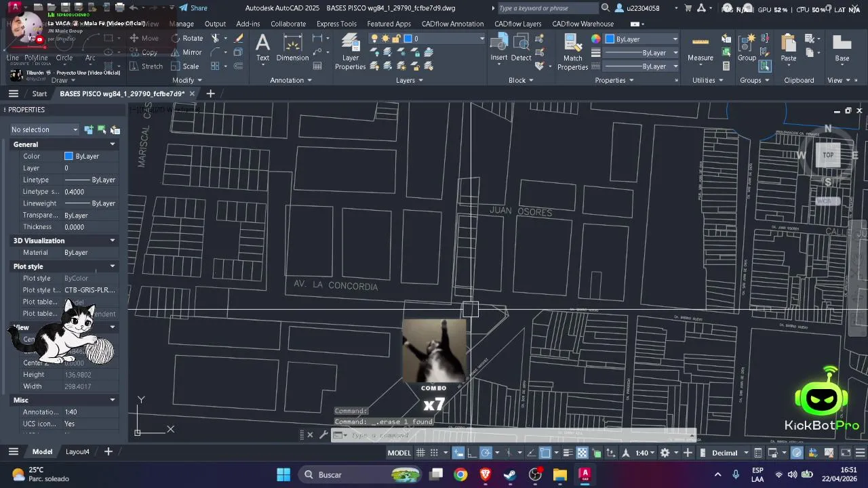Screen dimensions: 868x488
Task: Open the Featured Apps tab
Action: tap(389, 24)
